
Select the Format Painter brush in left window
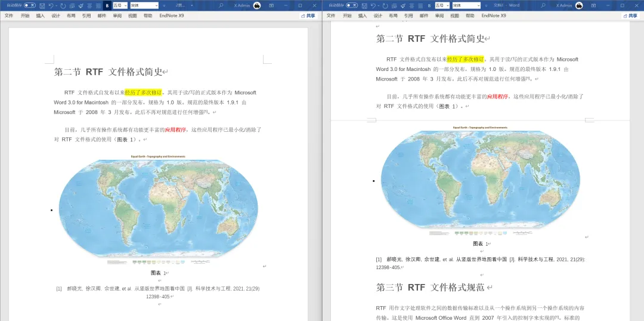click(x=81, y=5)
